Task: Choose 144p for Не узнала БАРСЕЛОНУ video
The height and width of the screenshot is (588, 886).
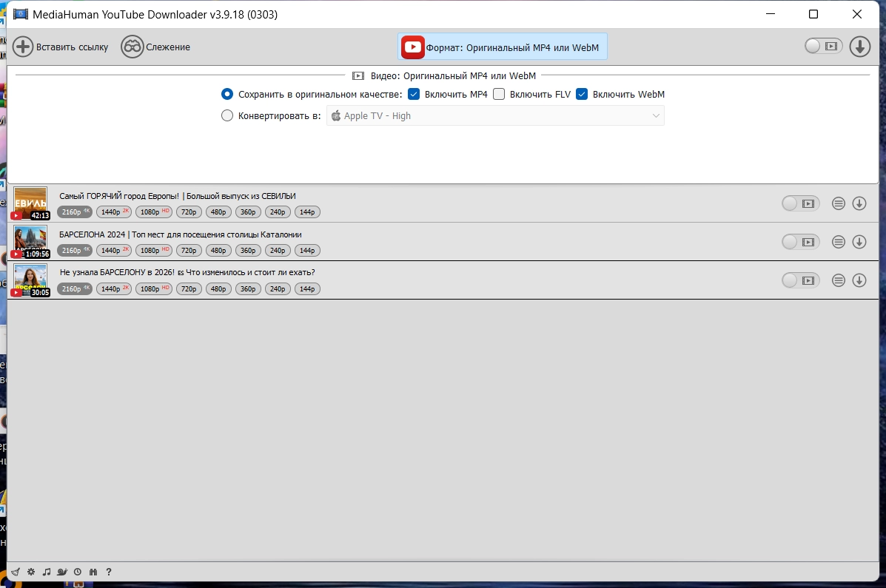Action: coord(307,288)
